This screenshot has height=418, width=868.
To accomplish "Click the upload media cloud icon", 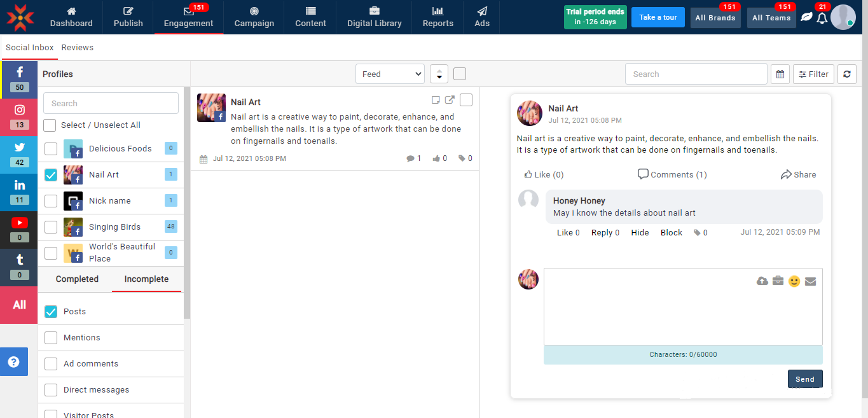I will point(762,281).
